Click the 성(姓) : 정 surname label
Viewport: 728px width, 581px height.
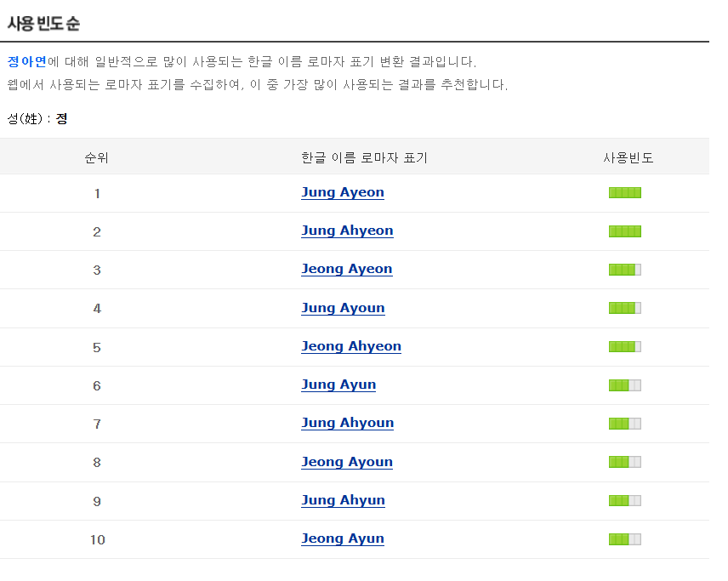[x=37, y=119]
